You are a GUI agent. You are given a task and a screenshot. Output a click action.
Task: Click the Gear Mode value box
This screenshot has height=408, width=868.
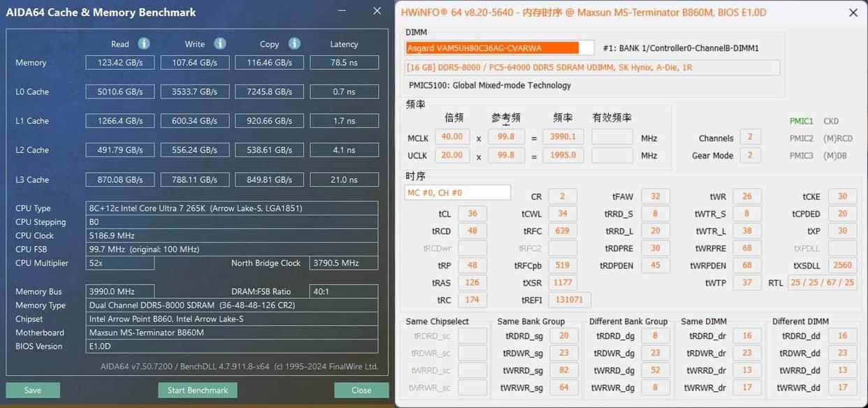pos(750,155)
